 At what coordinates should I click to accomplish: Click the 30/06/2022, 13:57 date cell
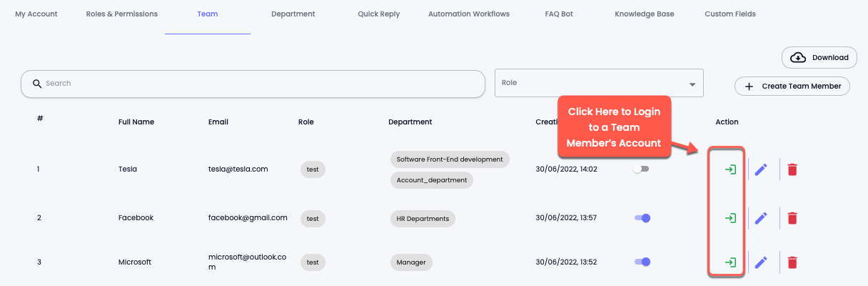[566, 218]
